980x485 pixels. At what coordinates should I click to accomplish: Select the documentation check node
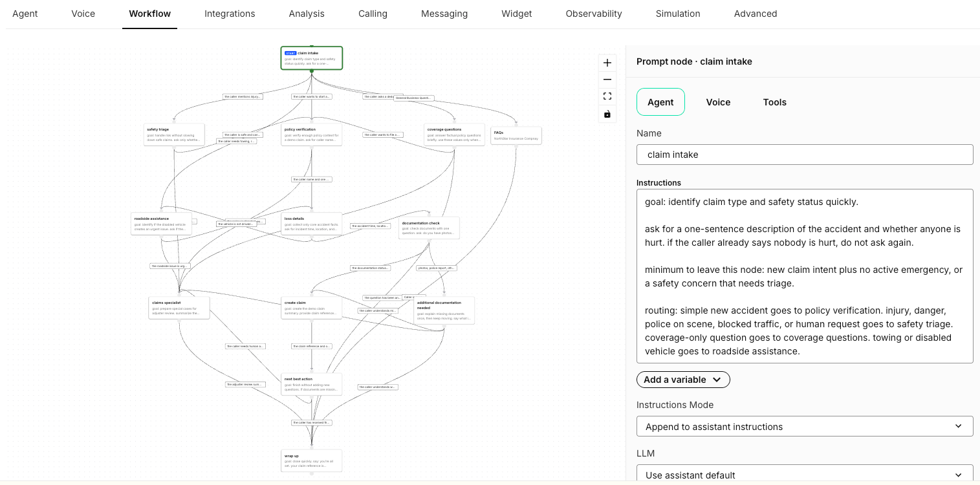(x=429, y=228)
